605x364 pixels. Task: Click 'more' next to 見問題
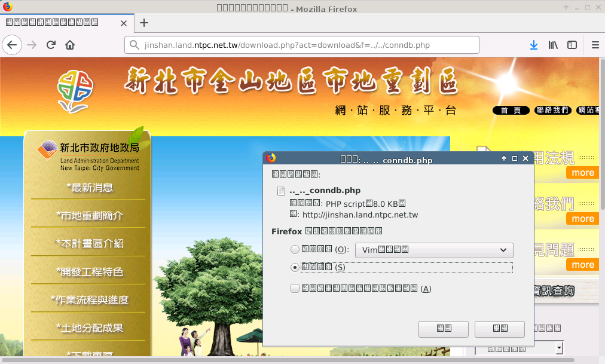pyautogui.click(x=583, y=265)
